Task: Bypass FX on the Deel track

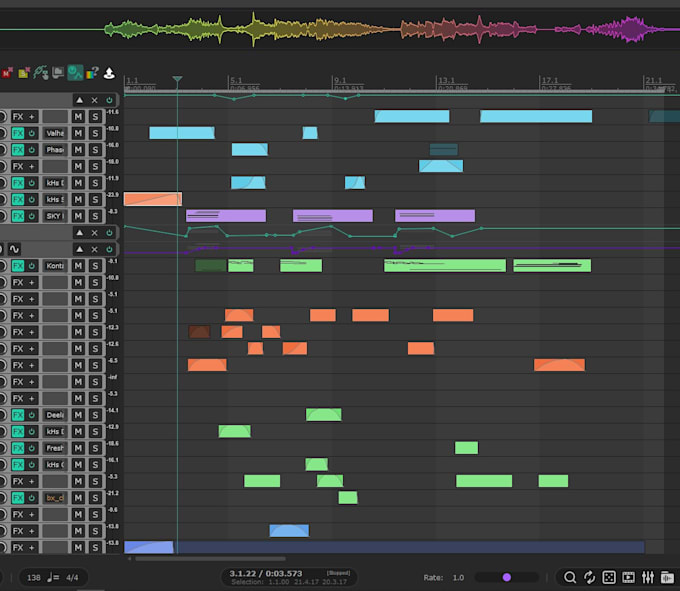Action: coord(32,415)
